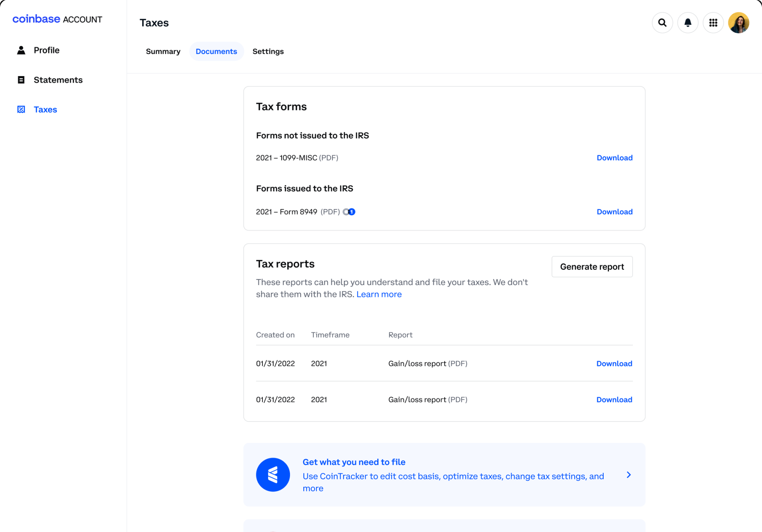Open the user profile avatar

point(739,23)
